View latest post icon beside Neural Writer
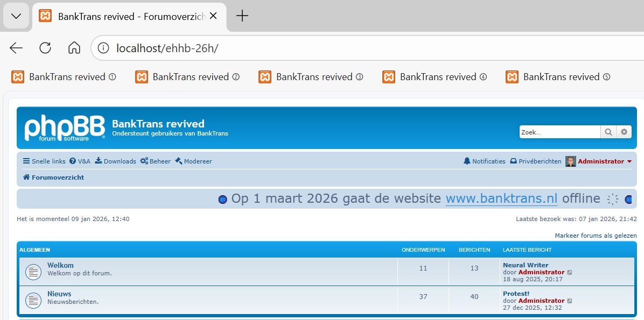Viewport: 644px width, 320px height. pyautogui.click(x=570, y=272)
